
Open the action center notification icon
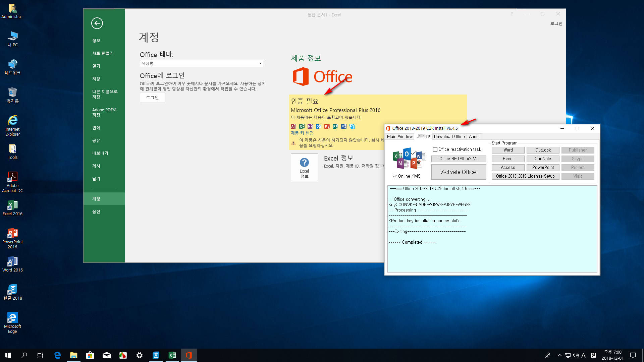tap(633, 355)
